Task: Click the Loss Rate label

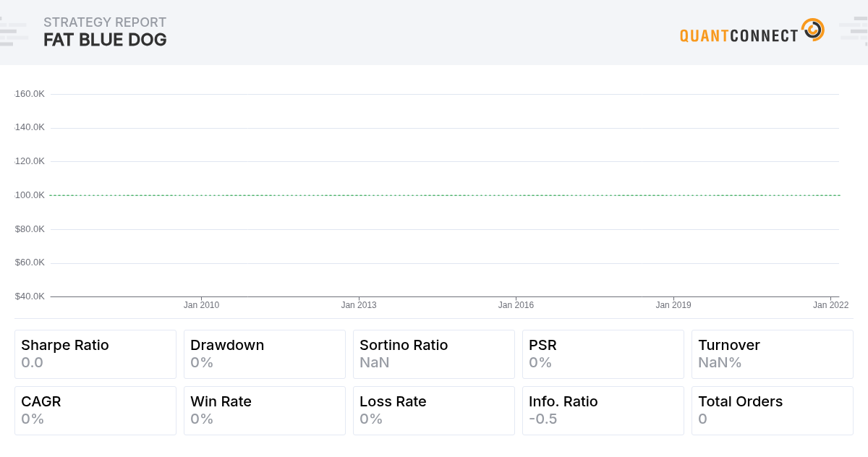Action: pyautogui.click(x=393, y=402)
